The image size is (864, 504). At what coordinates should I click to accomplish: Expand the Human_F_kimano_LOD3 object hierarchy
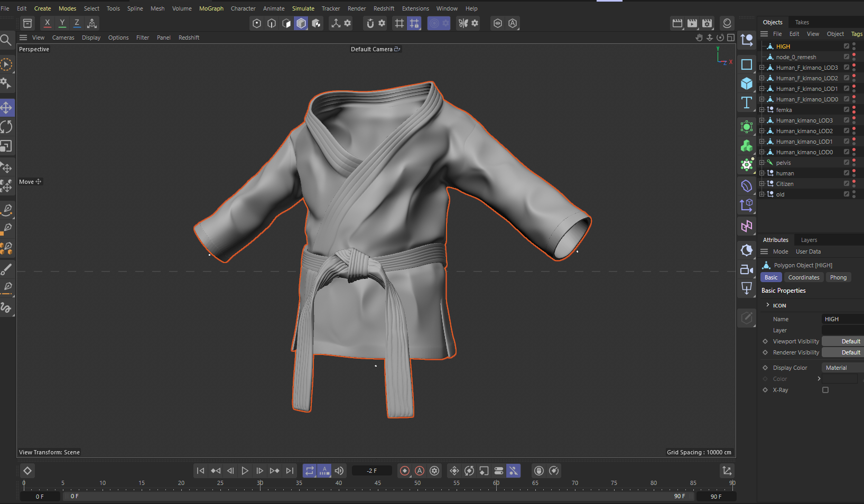pos(762,68)
